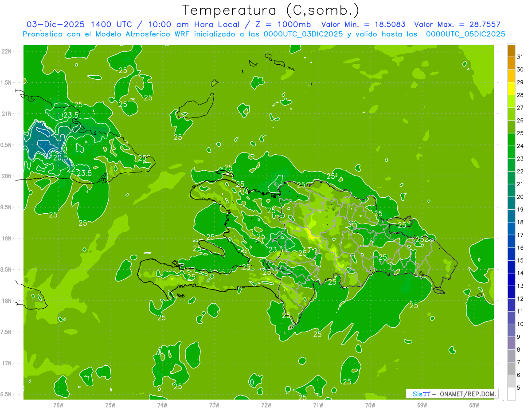Click the 76W longitude label
This screenshot has height=411, width=532.
(58, 405)
